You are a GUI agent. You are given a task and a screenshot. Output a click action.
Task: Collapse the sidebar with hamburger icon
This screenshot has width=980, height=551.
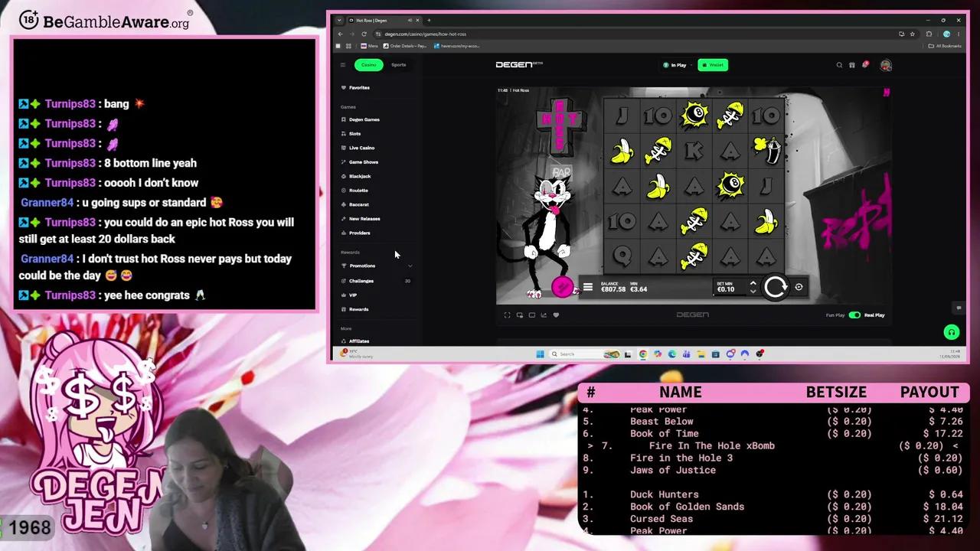343,64
